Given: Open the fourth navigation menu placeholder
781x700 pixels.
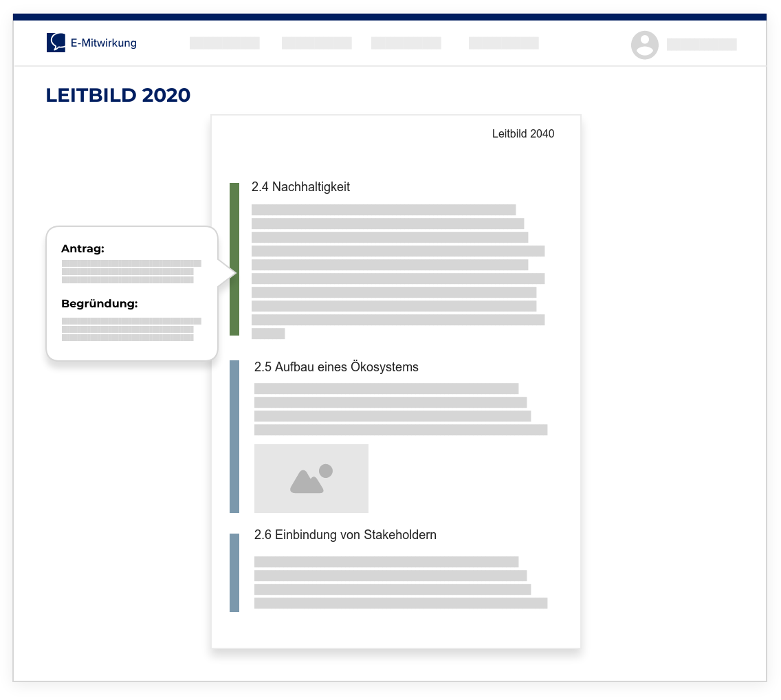Looking at the screenshot, I should coord(503,43).
